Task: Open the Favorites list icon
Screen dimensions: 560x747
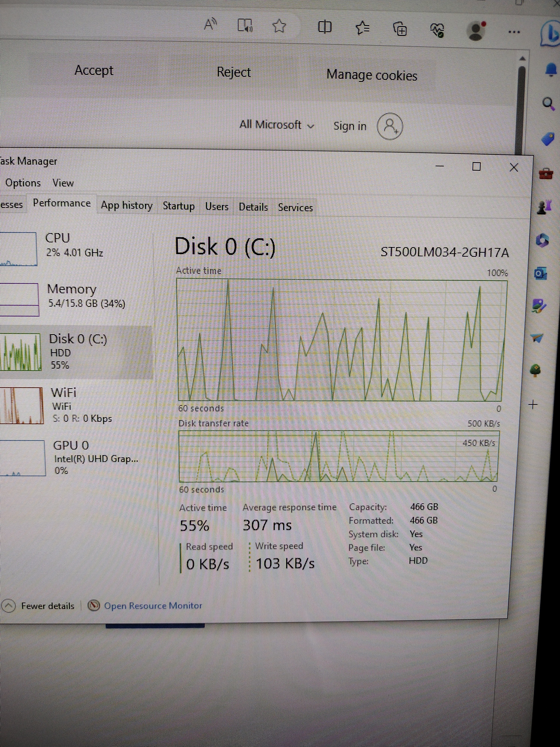Action: (x=363, y=28)
